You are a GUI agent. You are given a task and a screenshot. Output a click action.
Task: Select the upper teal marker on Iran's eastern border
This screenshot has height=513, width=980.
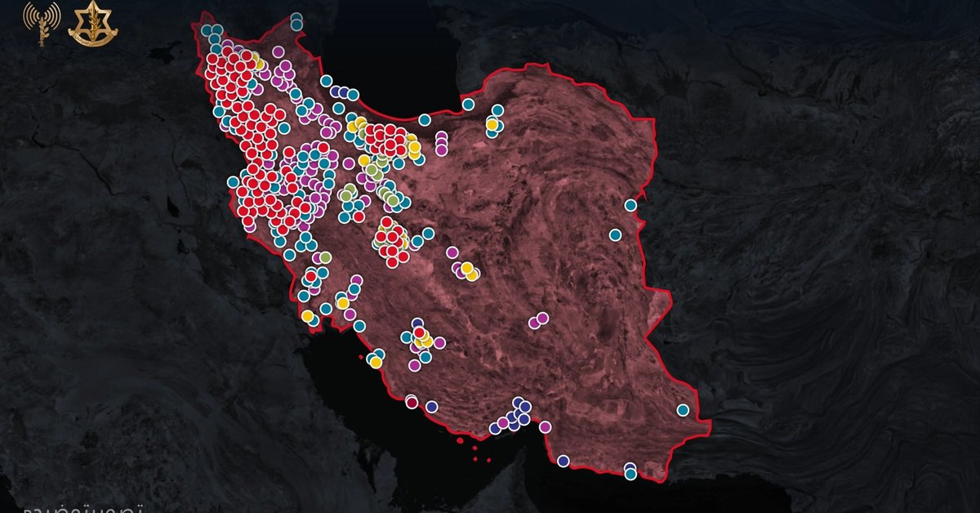point(631,205)
